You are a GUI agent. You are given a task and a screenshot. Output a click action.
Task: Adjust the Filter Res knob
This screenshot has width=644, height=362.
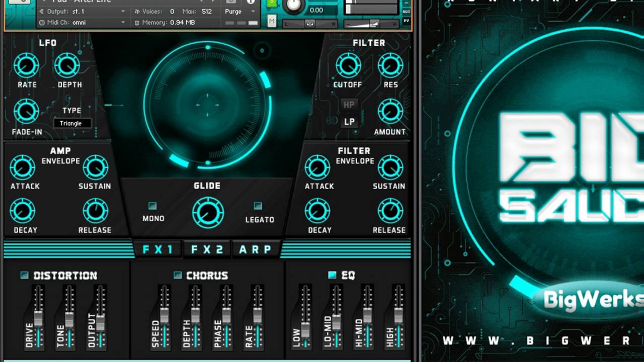390,65
